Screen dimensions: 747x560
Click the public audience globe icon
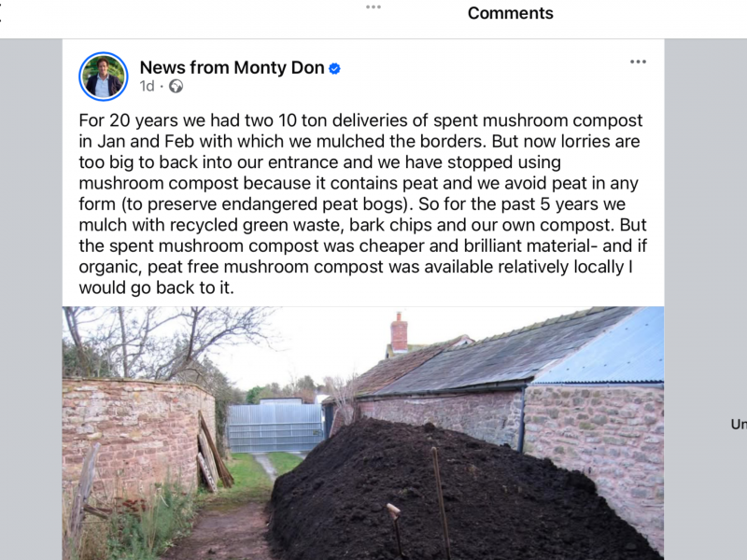[176, 87]
